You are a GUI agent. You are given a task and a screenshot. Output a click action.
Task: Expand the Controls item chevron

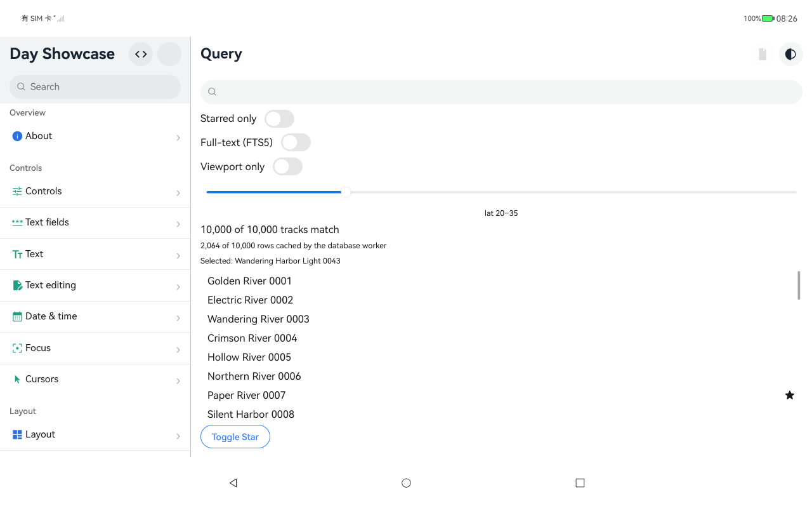pyautogui.click(x=178, y=192)
